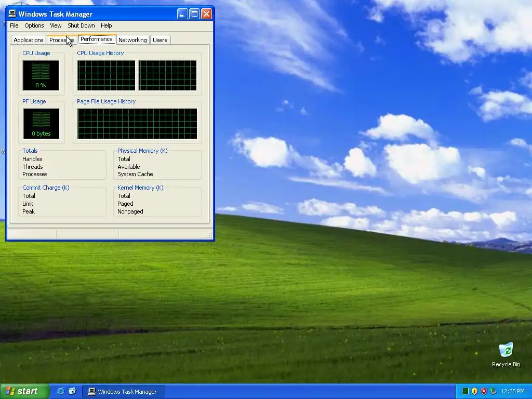
Task: Click the Threads label under Totals
Action: [x=33, y=167]
